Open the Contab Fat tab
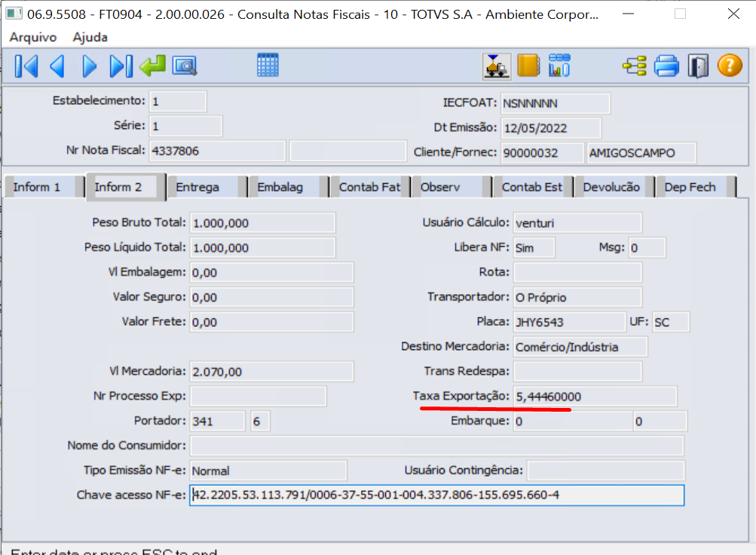 [370, 187]
